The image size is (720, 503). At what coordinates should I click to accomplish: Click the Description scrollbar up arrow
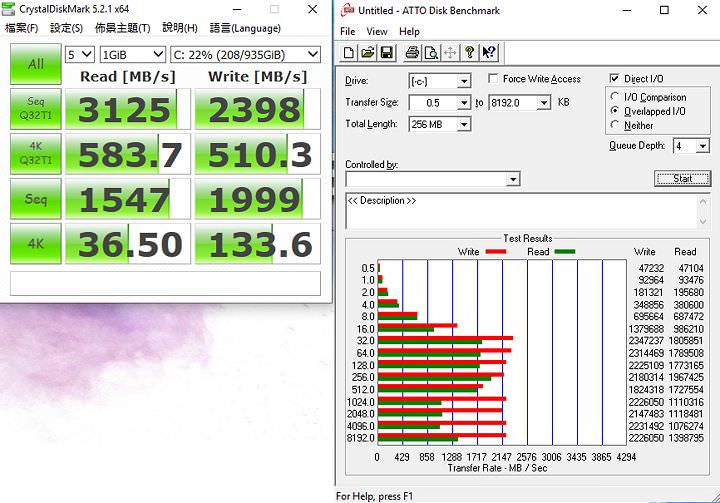coord(703,201)
